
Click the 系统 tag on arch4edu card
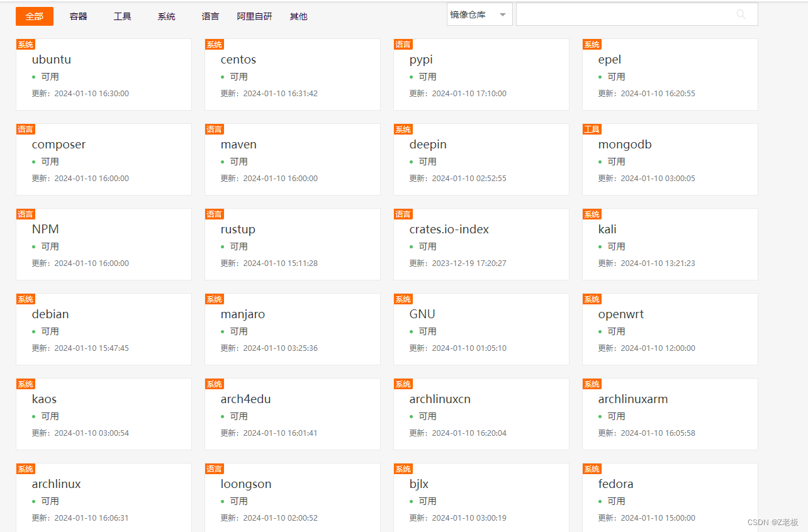[215, 384]
